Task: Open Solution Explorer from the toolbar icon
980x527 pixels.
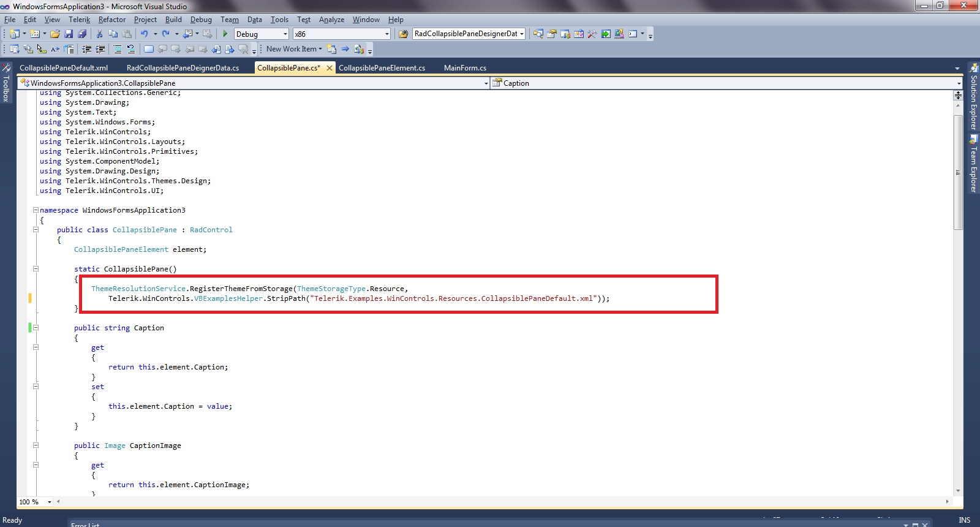Action: [x=538, y=34]
